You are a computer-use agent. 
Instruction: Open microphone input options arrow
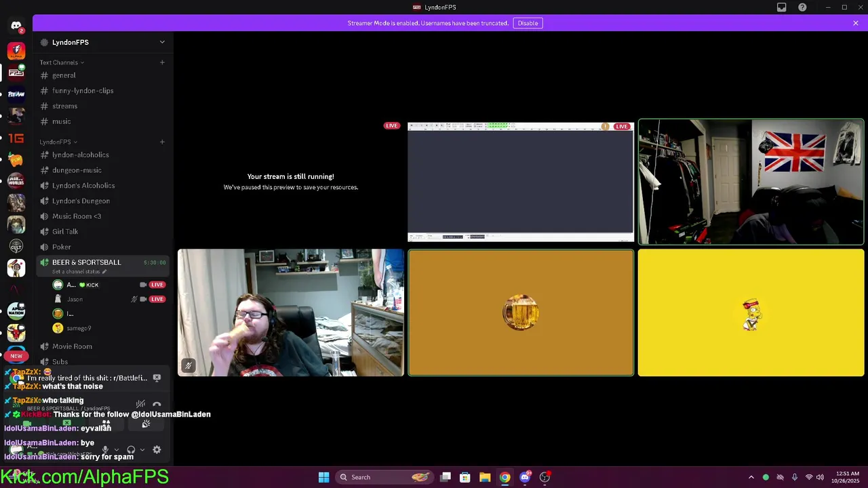(x=116, y=449)
